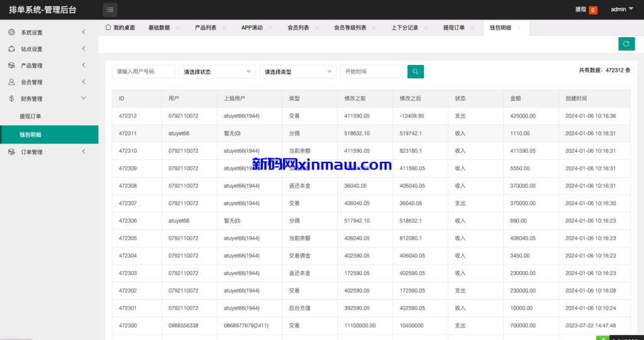Close the 会员列表 tab
The width and height of the screenshot is (644, 340).
[317, 28]
